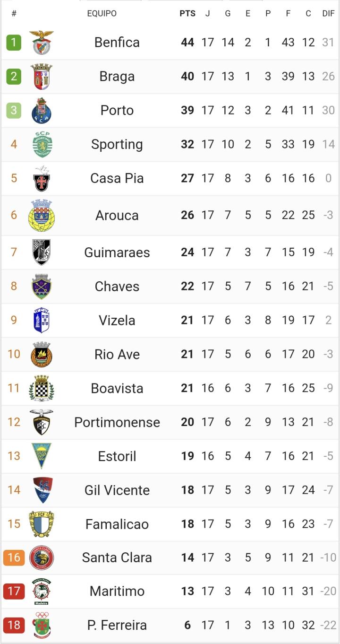The image size is (340, 644).
Task: Open the Casa Pia crest
Action: point(42,179)
